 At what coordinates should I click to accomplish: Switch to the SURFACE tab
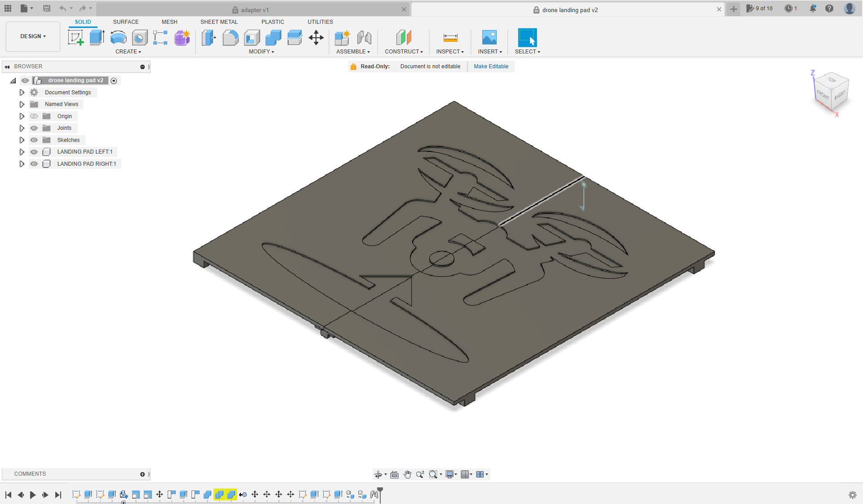point(126,22)
